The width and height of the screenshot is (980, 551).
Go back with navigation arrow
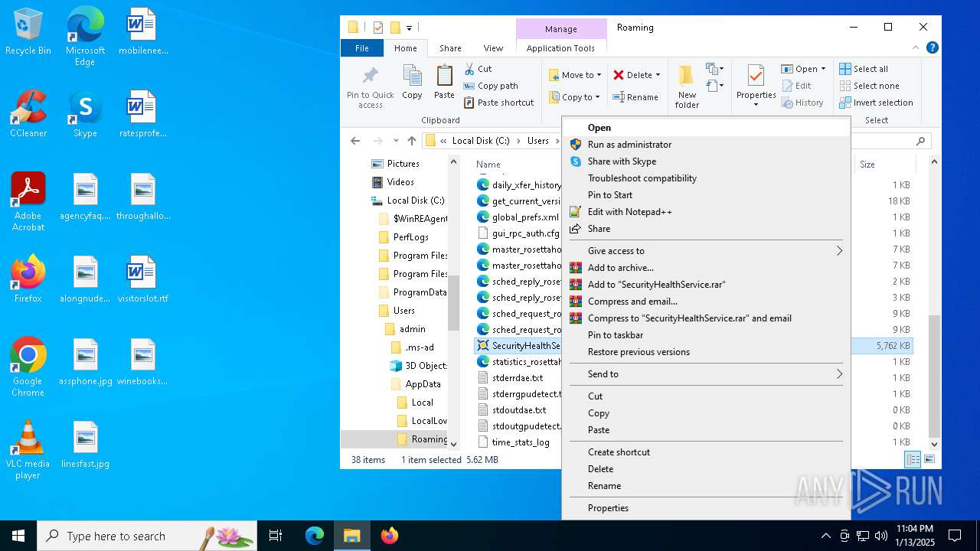pyautogui.click(x=355, y=141)
